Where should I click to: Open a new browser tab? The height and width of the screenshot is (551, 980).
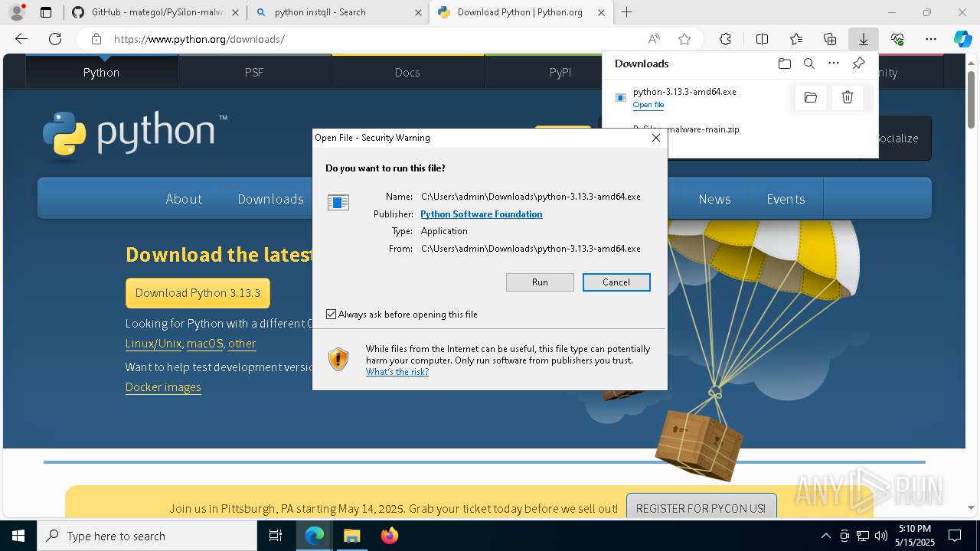626,12
